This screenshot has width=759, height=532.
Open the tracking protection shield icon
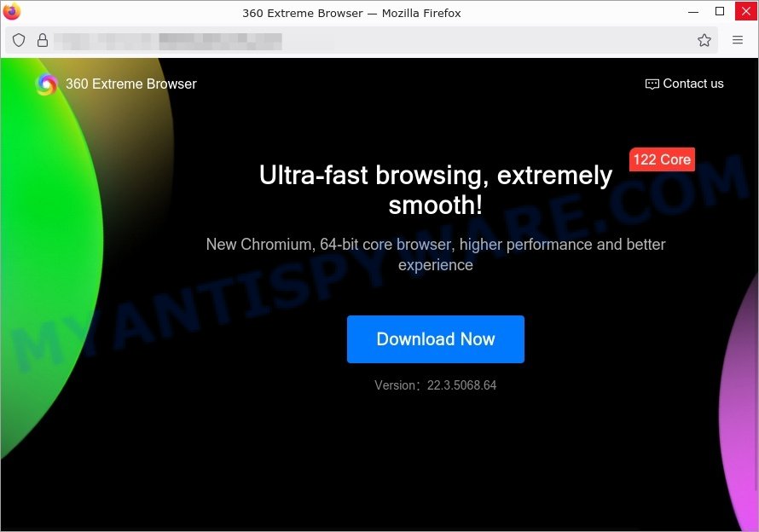(19, 40)
